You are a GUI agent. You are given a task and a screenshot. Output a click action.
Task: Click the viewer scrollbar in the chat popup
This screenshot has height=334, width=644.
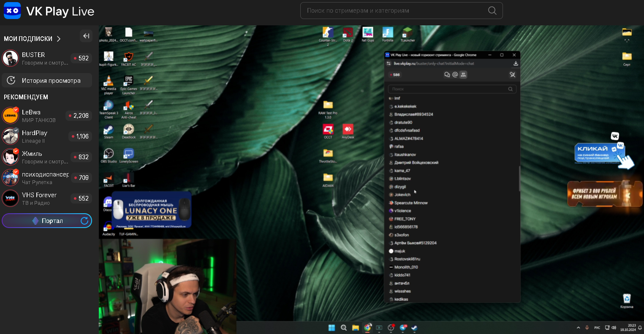(x=519, y=178)
